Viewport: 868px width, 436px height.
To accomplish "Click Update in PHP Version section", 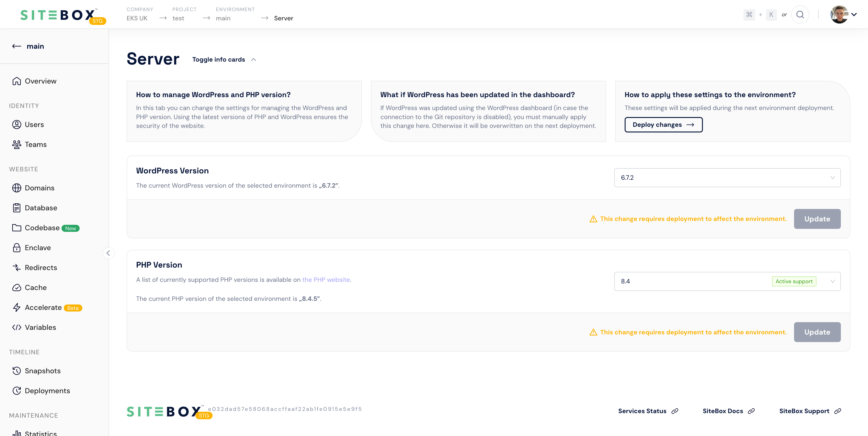I will (817, 332).
